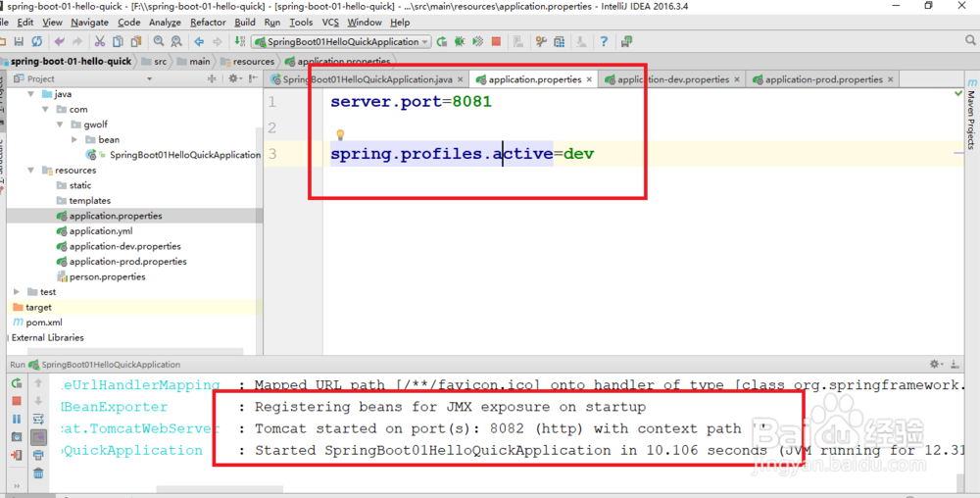Image resolution: width=980 pixels, height=498 pixels.
Task: Click the Project panel gear settings icon
Action: point(233,78)
